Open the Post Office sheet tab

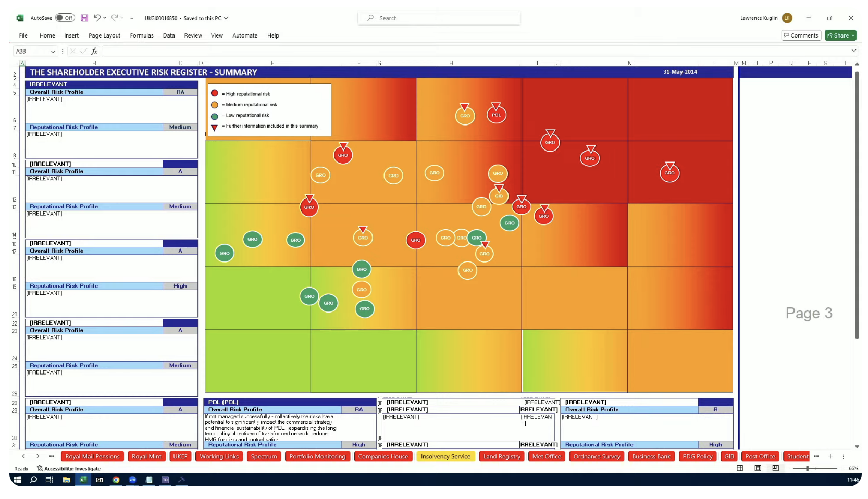760,456
